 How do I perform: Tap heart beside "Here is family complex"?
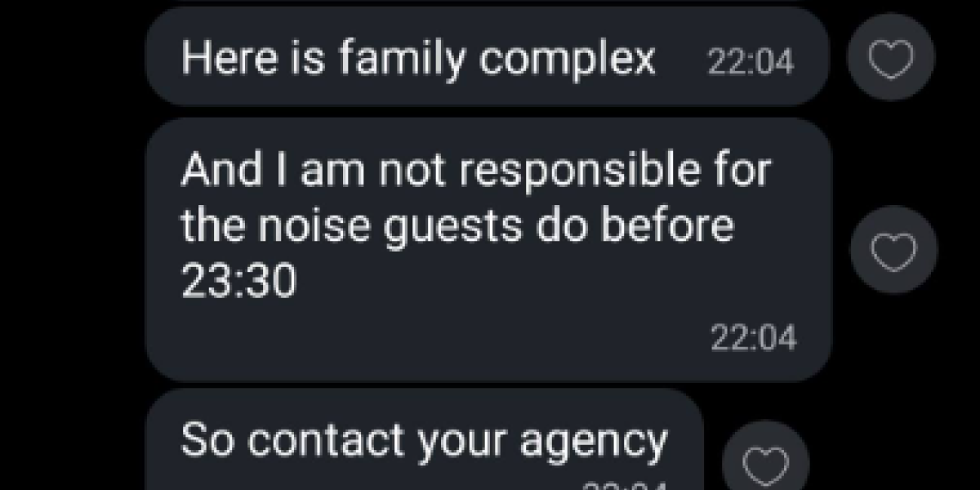coord(891,57)
